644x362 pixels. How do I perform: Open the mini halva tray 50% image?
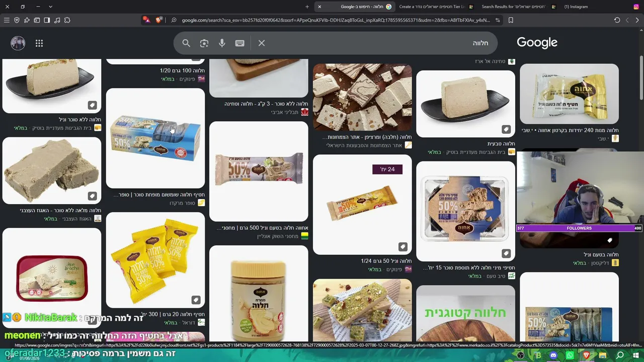point(465,211)
